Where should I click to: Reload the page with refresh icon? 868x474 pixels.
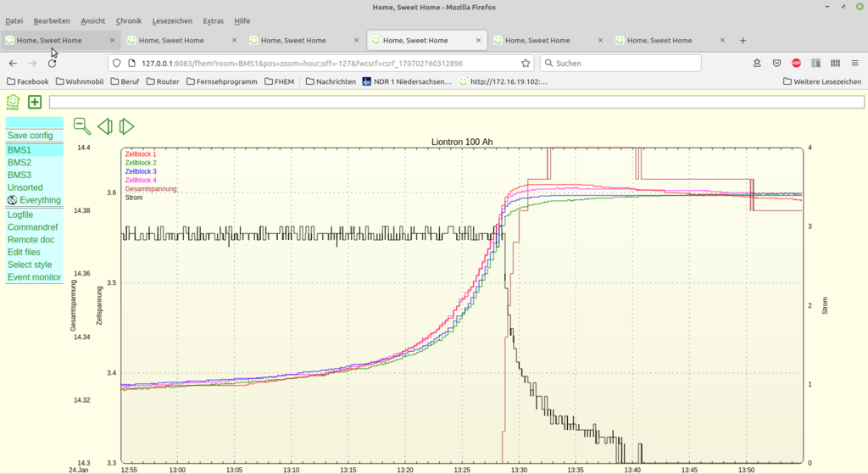(x=52, y=63)
